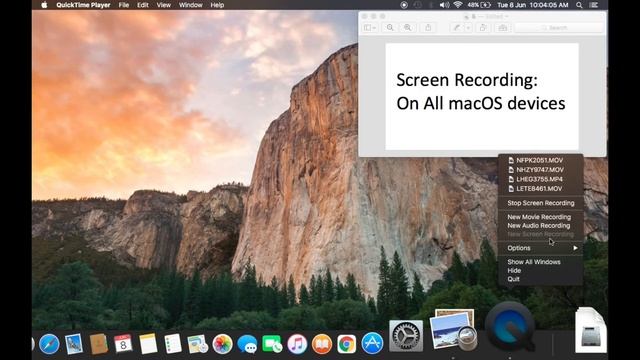Open the File menu
The height and width of the screenshot is (360, 640).
tap(124, 5)
